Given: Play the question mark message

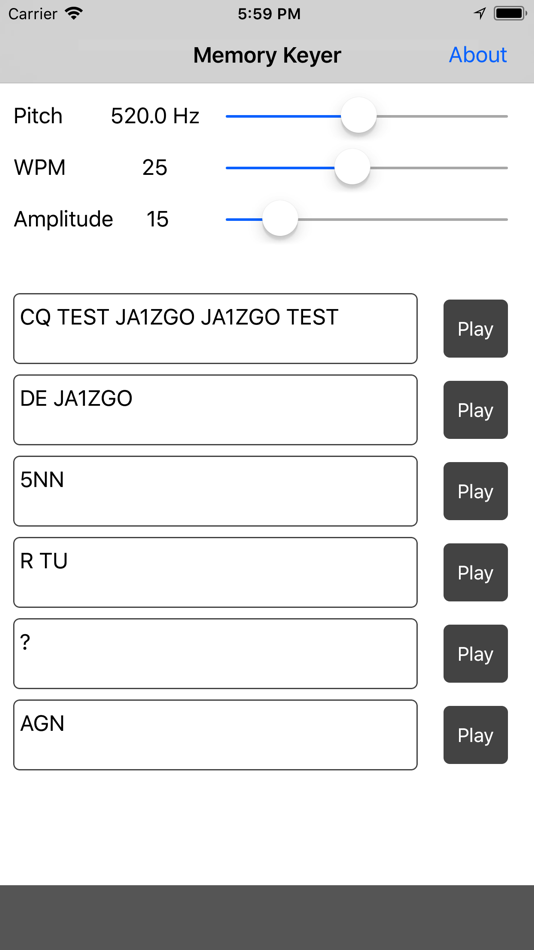Looking at the screenshot, I should (x=475, y=654).
